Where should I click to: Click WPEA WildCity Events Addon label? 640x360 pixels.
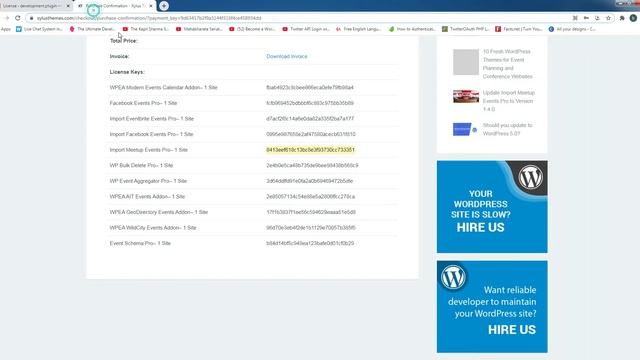point(153,227)
